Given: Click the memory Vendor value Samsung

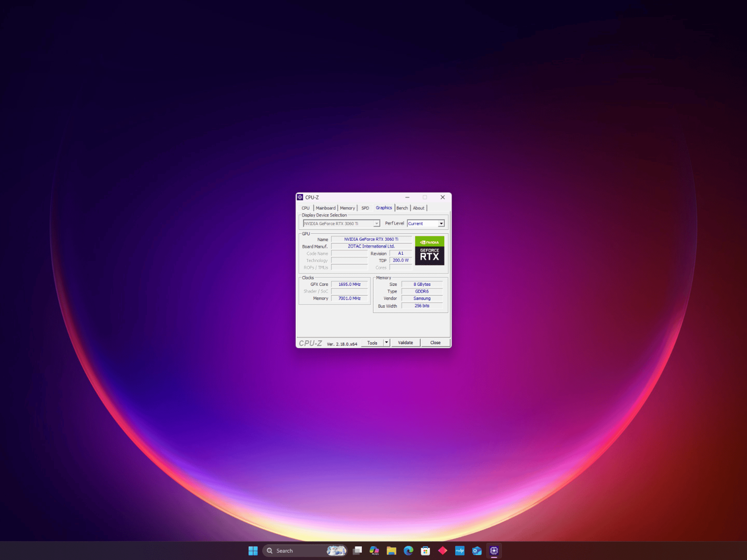Looking at the screenshot, I should (x=422, y=299).
